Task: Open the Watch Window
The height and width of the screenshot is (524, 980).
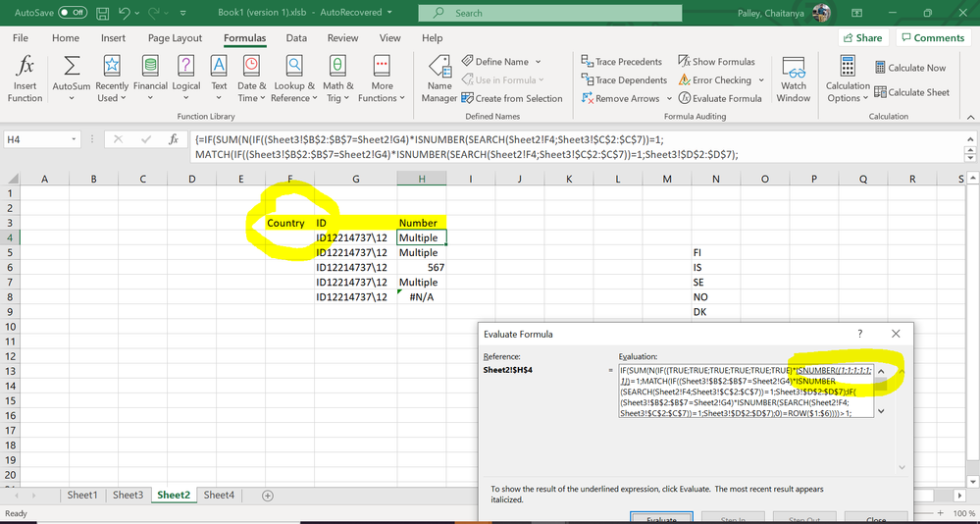Action: [x=794, y=79]
